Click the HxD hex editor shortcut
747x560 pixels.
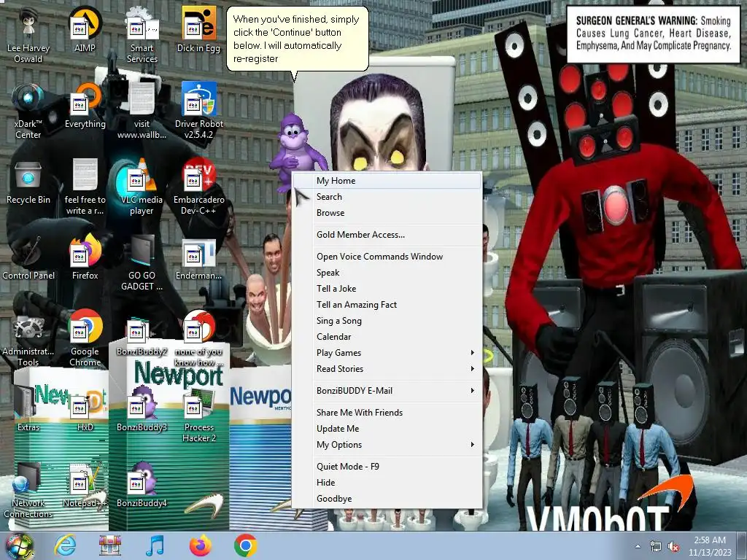point(85,411)
